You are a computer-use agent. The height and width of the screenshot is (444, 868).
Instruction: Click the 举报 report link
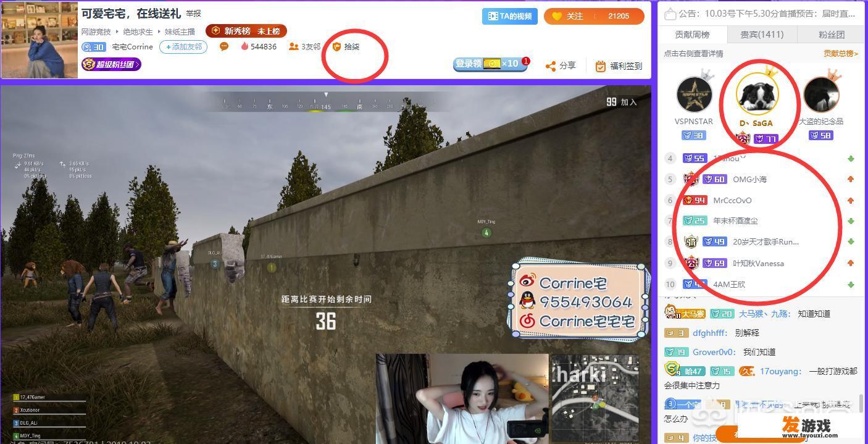[x=193, y=14]
